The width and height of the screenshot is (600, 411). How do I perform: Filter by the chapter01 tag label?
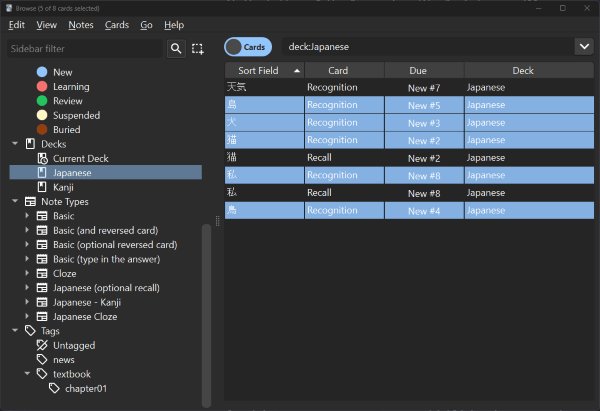tap(86, 388)
